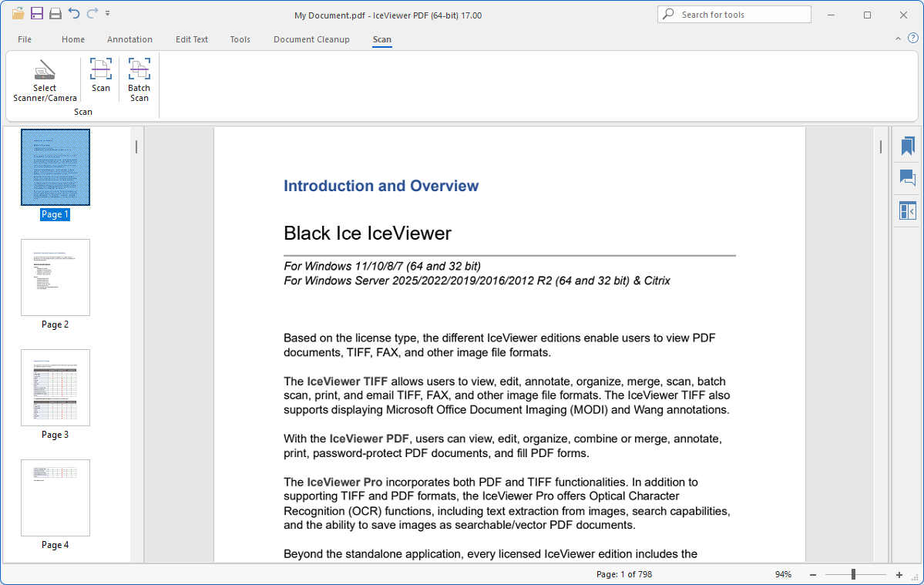Click the zoom in plus button
This screenshot has height=585, width=924.
[x=899, y=575]
